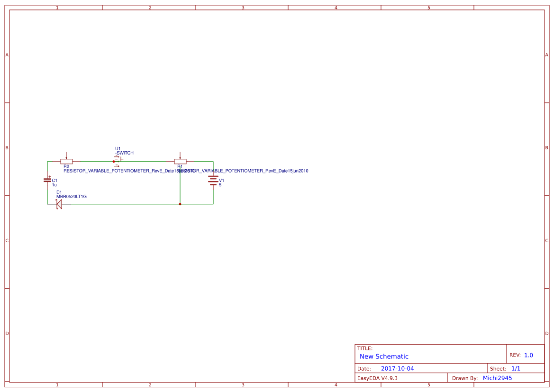The image size is (554, 392).
Task: Select the capacitor symbol C1
Action: pyautogui.click(x=47, y=180)
